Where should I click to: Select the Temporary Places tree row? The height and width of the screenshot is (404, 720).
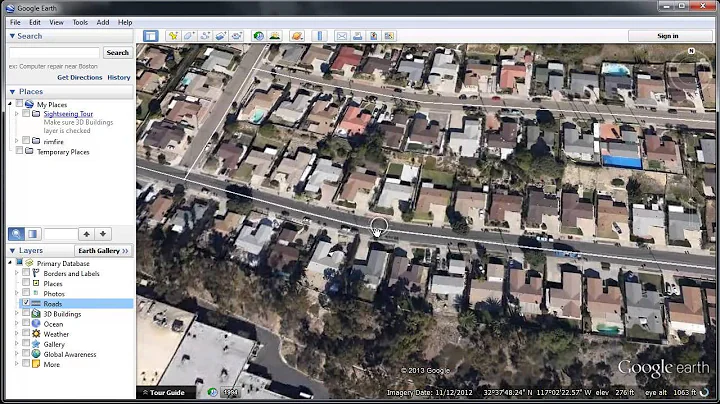pyautogui.click(x=63, y=152)
